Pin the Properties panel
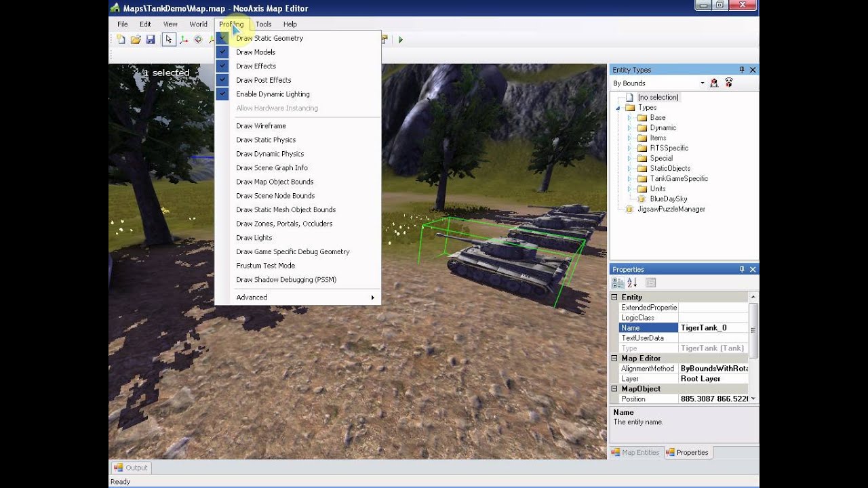Viewport: 868px width, 488px height. (x=742, y=269)
